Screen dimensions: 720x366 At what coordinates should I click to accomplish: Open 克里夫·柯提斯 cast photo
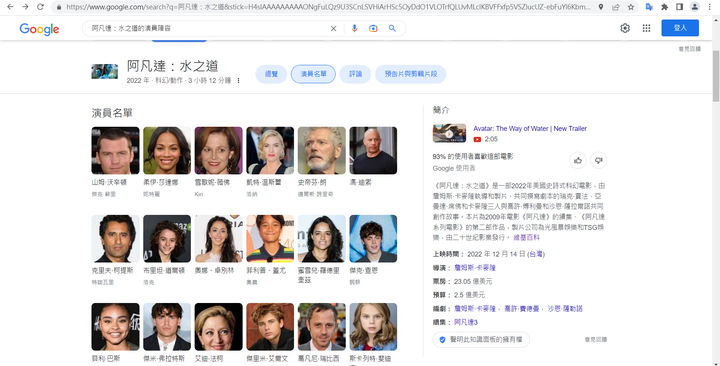point(115,239)
